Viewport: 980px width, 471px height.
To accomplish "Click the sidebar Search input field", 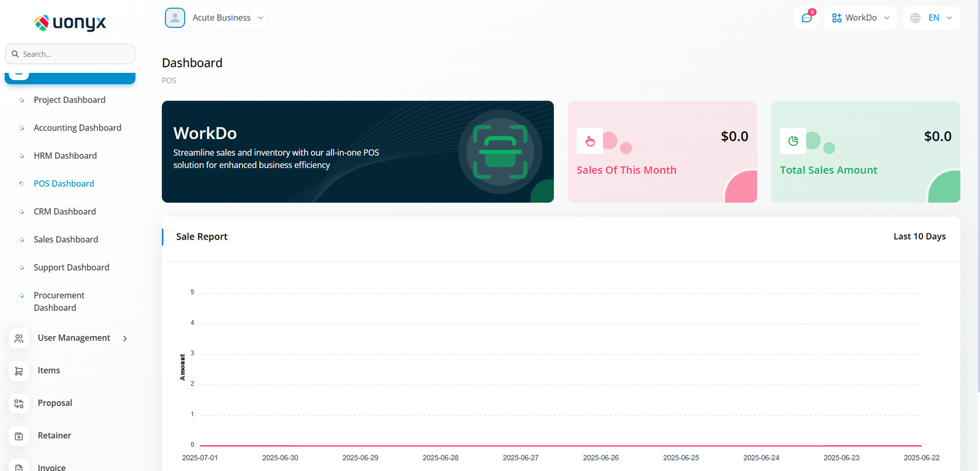I will [x=73, y=54].
